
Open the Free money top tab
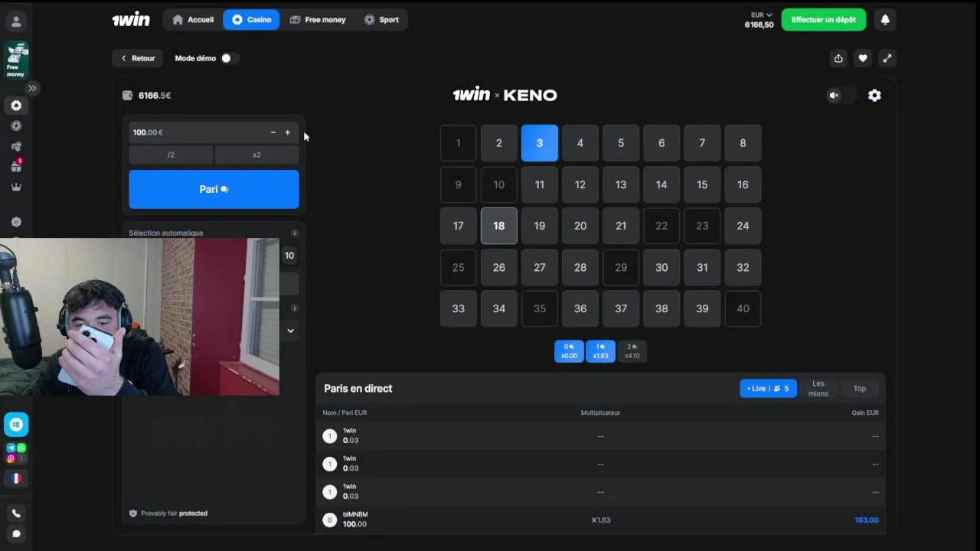[x=318, y=20]
